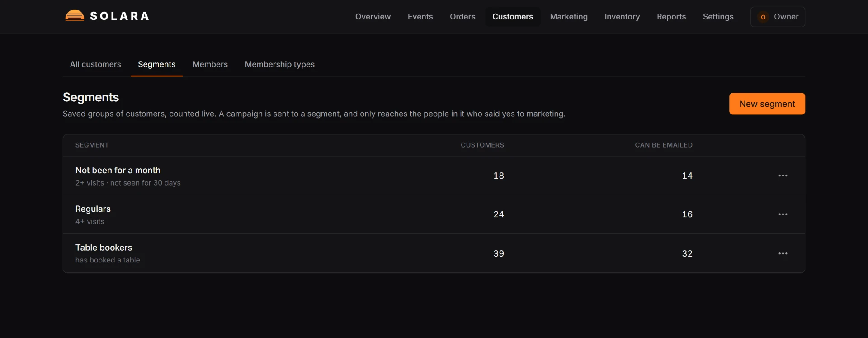Click the customer count 24
Viewport: 868px width, 338px height.
[x=498, y=214]
